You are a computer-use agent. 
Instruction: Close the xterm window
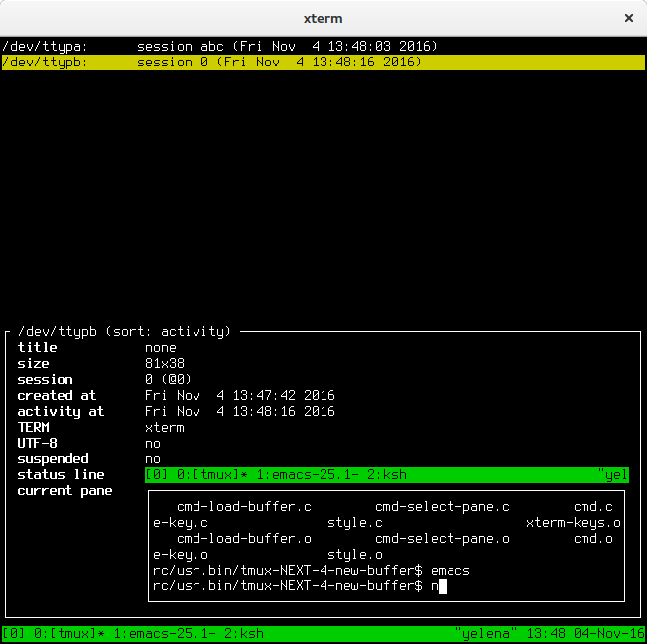click(628, 18)
